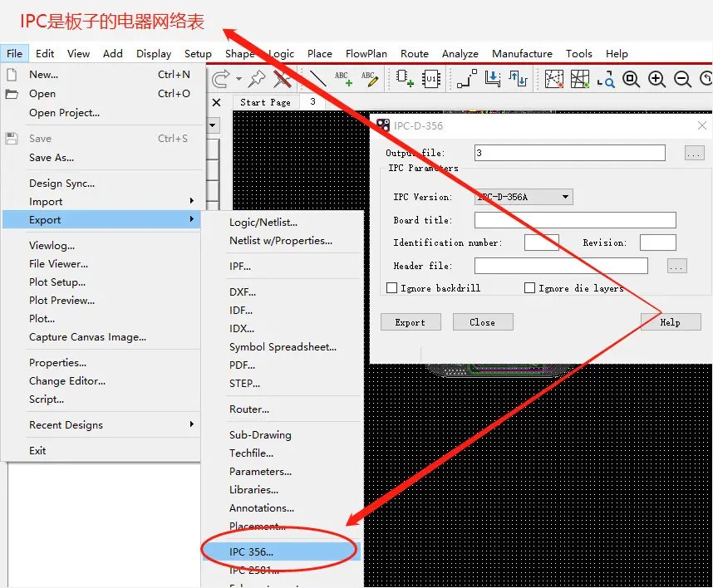Click the Header file input field
The width and height of the screenshot is (713, 588).
[561, 266]
